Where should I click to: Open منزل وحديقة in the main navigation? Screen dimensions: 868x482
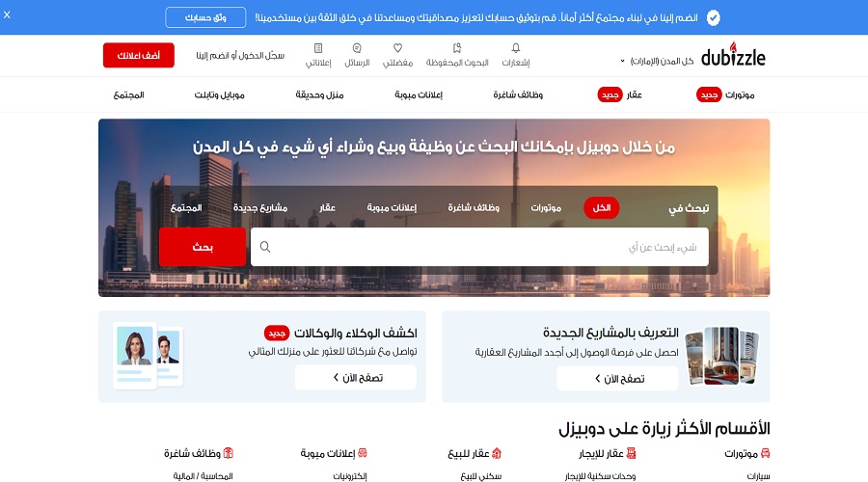319,95
